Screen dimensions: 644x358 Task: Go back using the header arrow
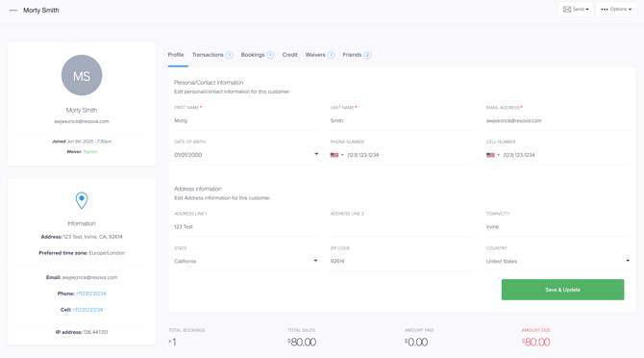13,11
